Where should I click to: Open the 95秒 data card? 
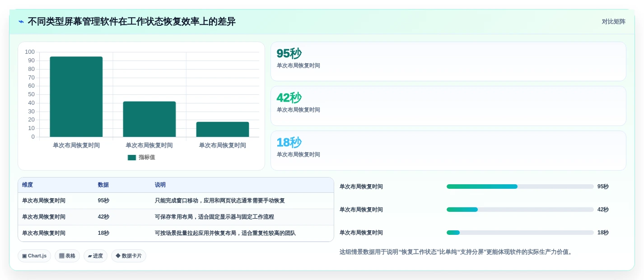(448, 61)
